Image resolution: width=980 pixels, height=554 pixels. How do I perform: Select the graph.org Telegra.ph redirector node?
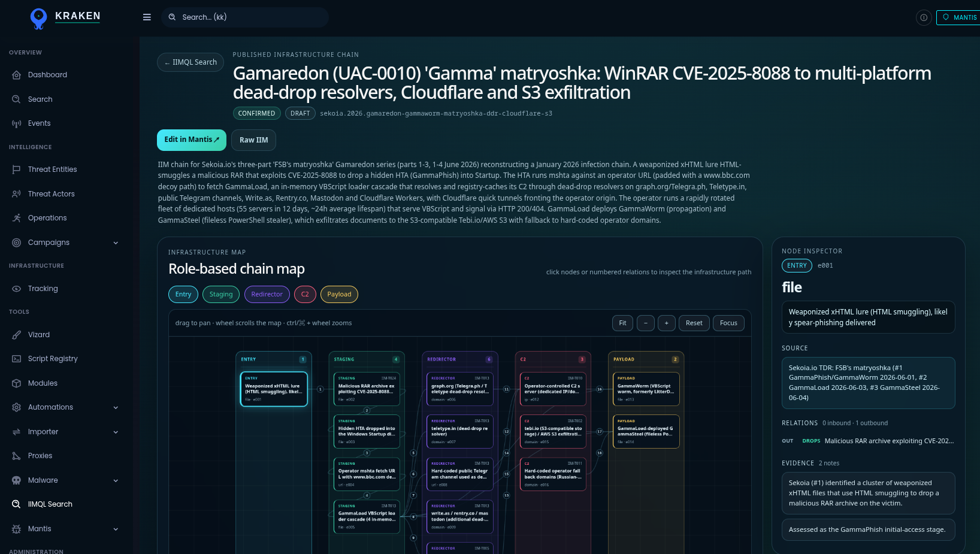tap(460, 389)
